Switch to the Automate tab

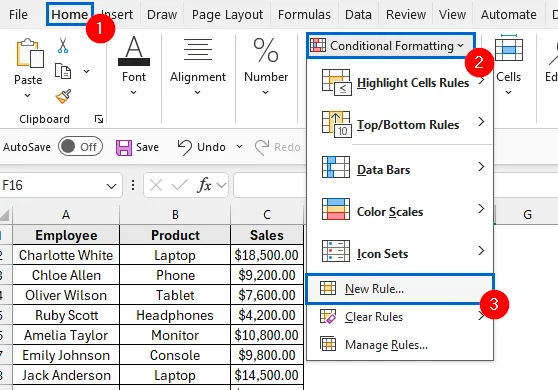(x=509, y=15)
